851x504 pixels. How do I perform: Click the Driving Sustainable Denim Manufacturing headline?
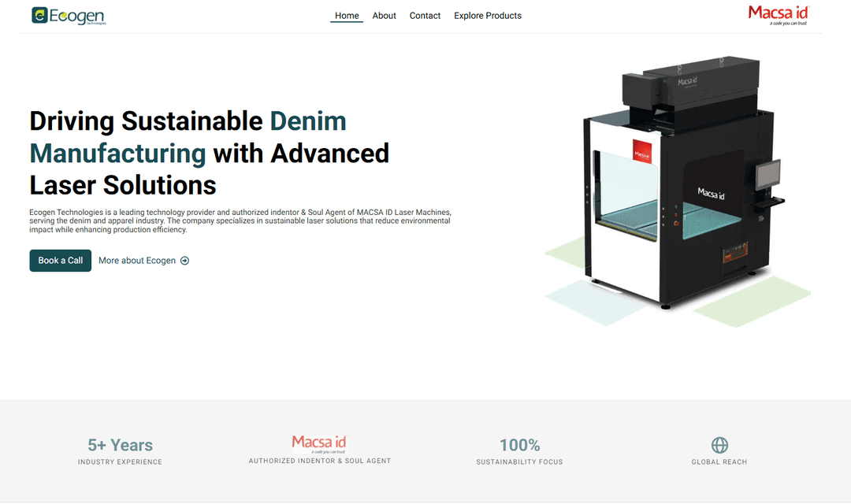[210, 153]
